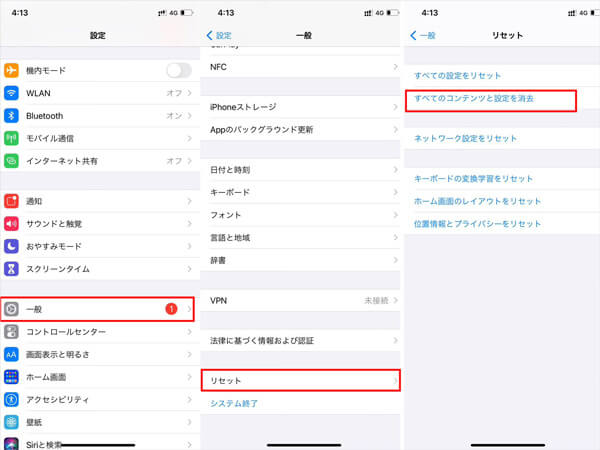
Task: Expand キーボード row chevron
Action: pyautogui.click(x=395, y=192)
